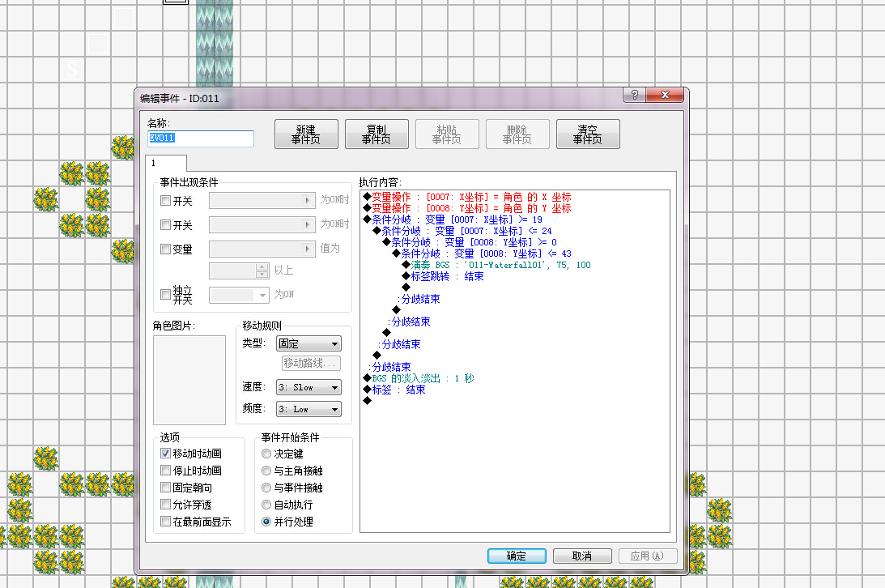
Task: Select line 条件分歧 变量 X坐标 <= 24
Action: tap(462, 231)
